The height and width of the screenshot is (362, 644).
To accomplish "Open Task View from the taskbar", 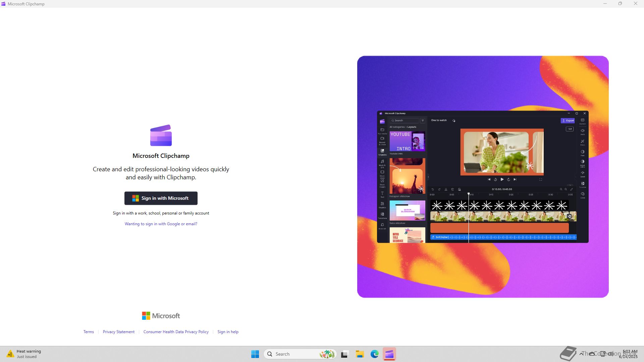I will point(344,354).
